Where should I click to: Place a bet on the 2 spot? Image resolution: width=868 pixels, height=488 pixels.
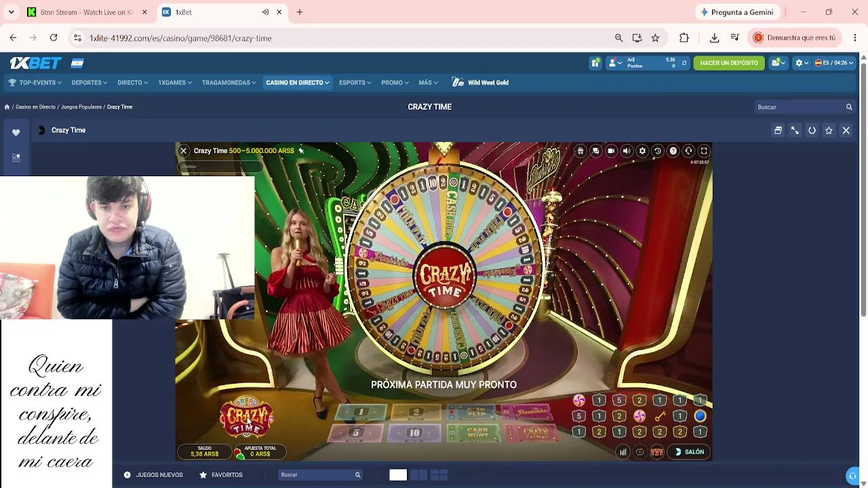click(416, 412)
